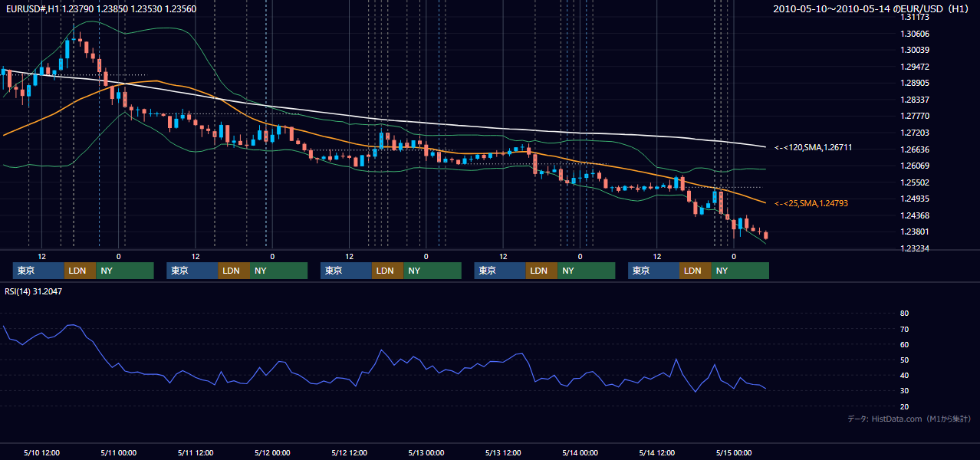
Task: Click the 5/14 00:00 time axis label
Action: click(580, 452)
